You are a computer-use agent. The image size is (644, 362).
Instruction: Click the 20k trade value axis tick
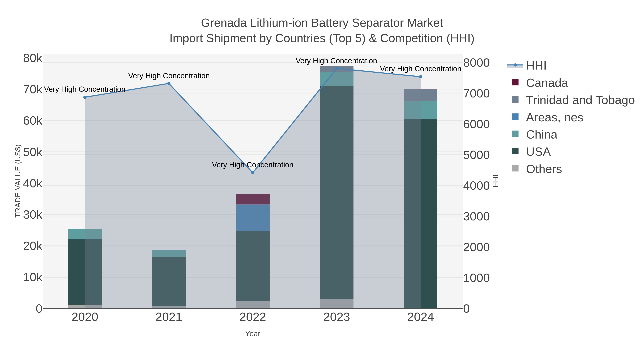(x=33, y=246)
